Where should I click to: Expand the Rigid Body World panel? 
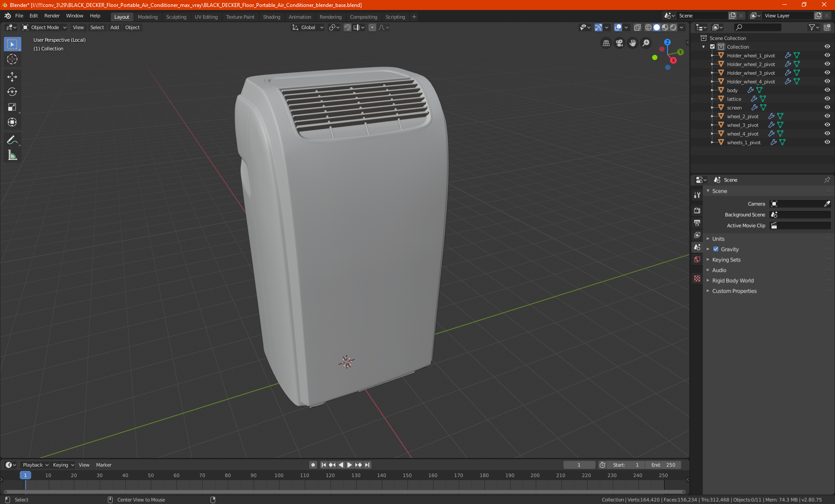(x=732, y=280)
